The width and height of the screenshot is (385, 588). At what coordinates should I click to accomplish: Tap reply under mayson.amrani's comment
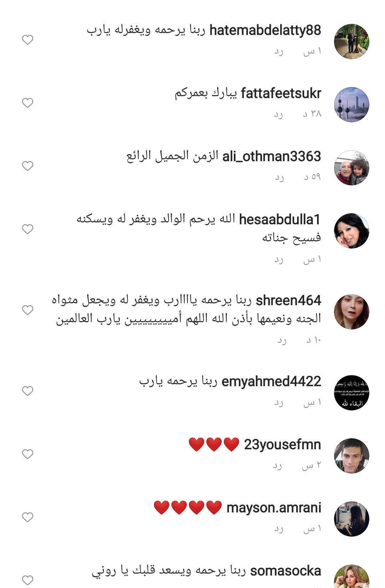(279, 529)
